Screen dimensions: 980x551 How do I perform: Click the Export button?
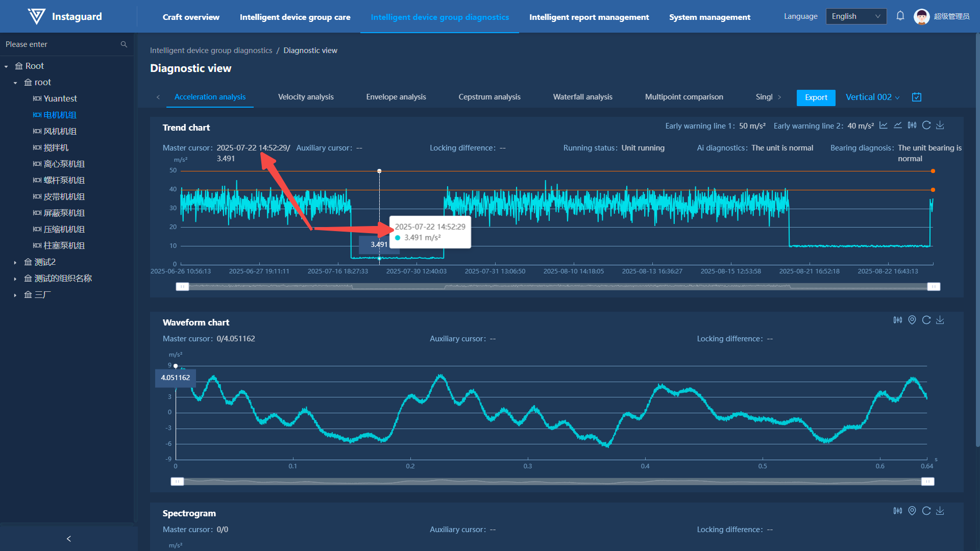(x=816, y=97)
